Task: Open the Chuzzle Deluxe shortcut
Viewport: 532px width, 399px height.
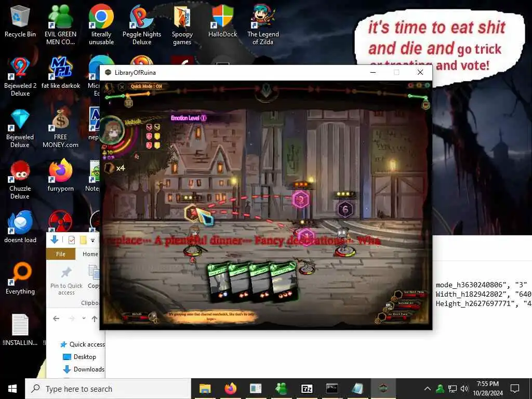Action: pos(20,180)
